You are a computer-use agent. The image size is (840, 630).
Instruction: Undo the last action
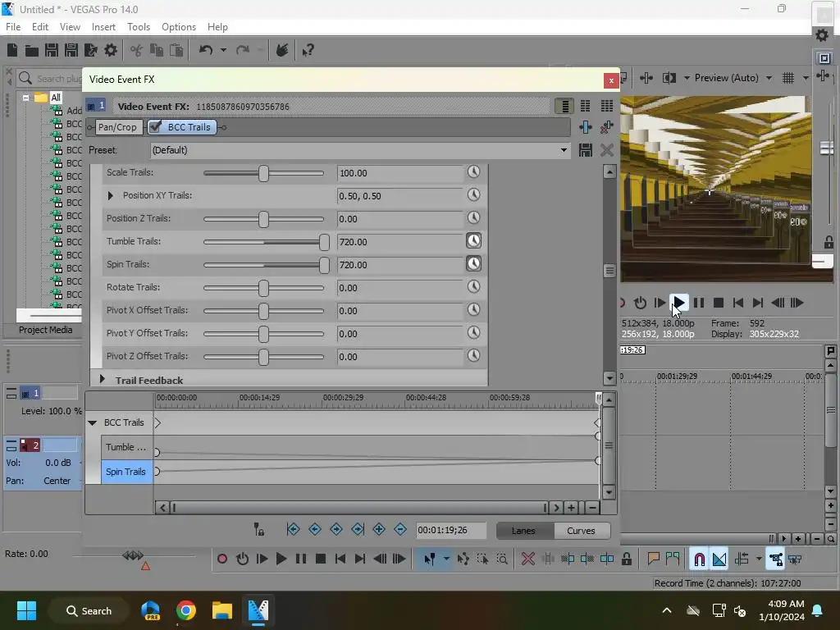coord(206,50)
